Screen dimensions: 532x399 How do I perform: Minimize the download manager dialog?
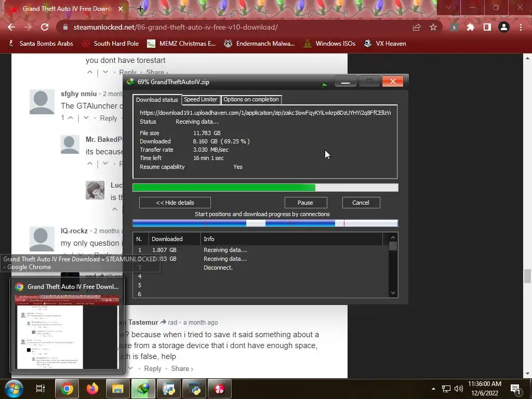[345, 82]
